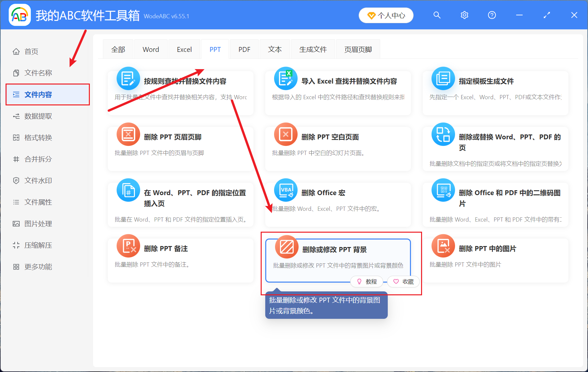The height and width of the screenshot is (372, 588).
Task: Select the Word filter tab
Action: click(x=151, y=49)
